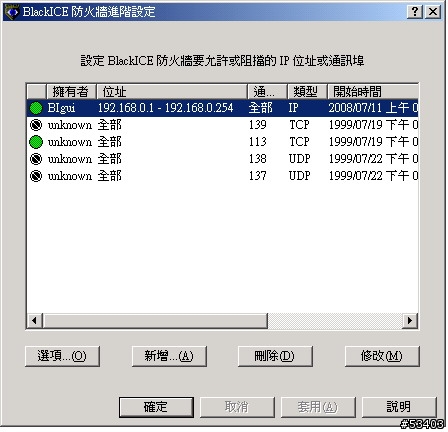This screenshot has width=448, height=432.
Task: Sort by the 擁有者 column header
Action: (71, 91)
